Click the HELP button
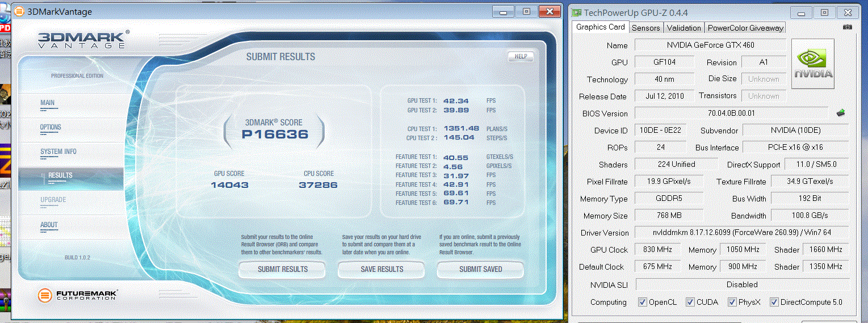 [x=521, y=57]
